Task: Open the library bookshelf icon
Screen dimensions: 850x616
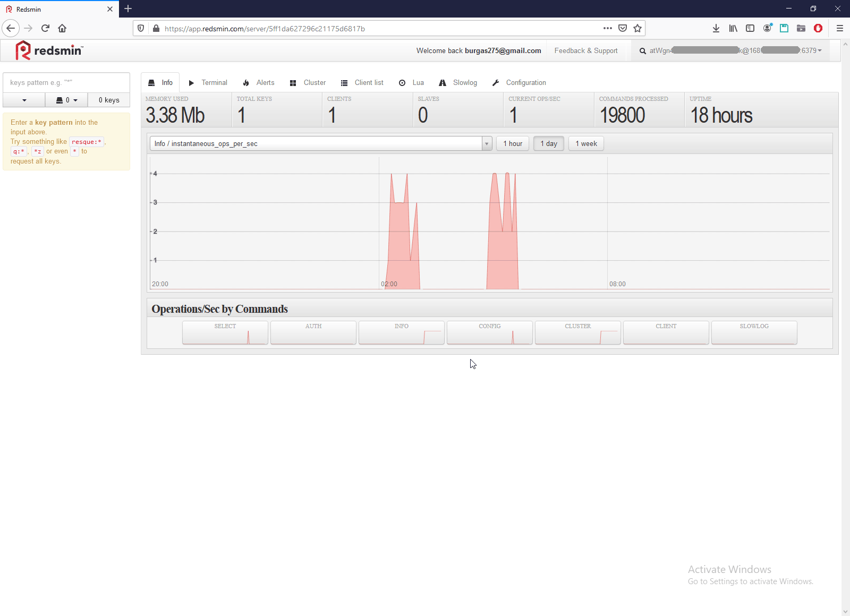Action: pyautogui.click(x=733, y=28)
